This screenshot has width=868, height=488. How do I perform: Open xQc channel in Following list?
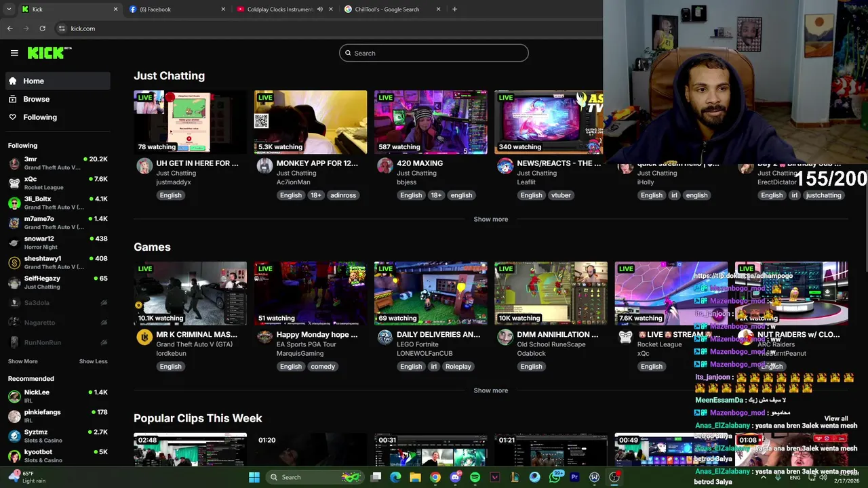[x=58, y=183]
